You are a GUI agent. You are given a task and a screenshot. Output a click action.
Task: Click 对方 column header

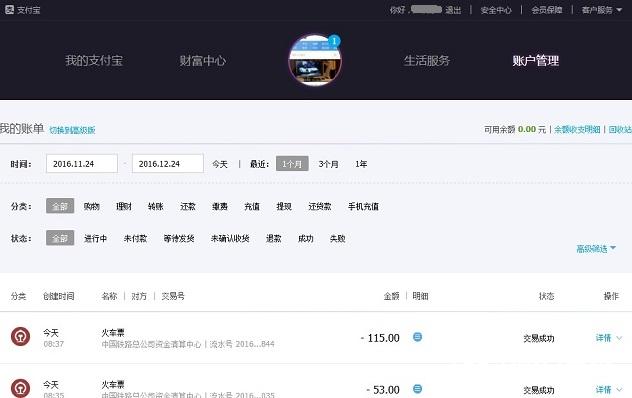tap(139, 296)
